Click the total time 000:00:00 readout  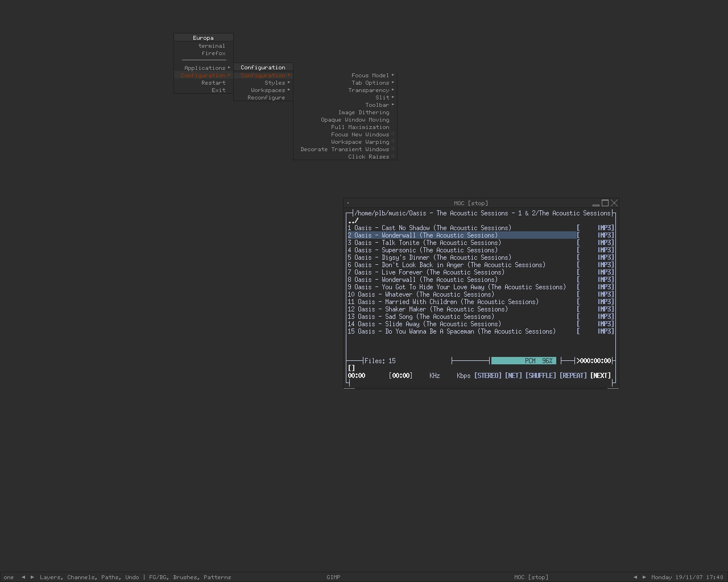click(595, 361)
